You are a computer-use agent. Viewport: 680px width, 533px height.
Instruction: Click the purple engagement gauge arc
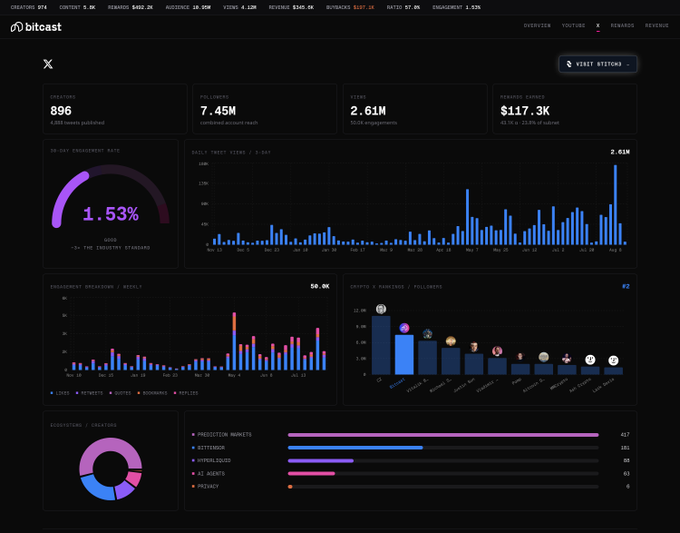65,193
